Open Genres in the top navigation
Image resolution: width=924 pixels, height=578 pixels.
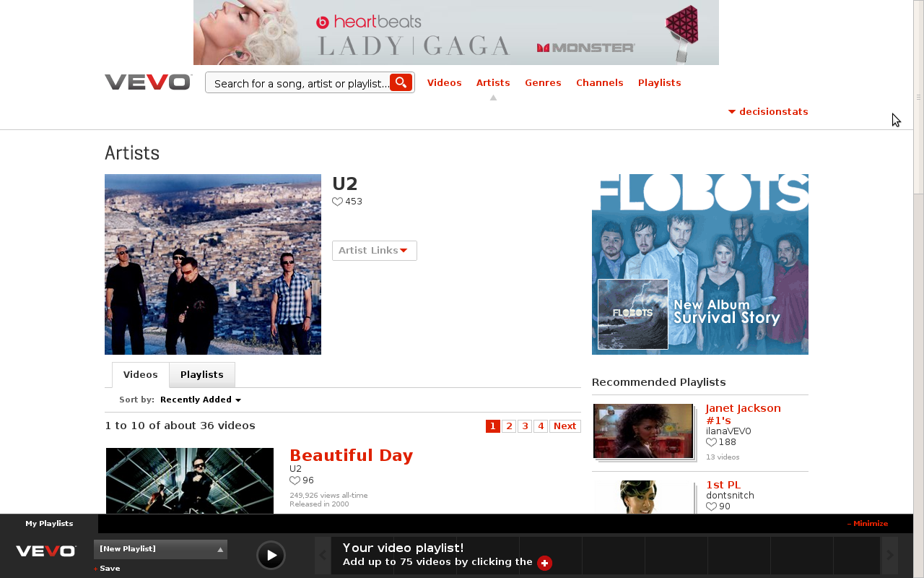pos(543,82)
